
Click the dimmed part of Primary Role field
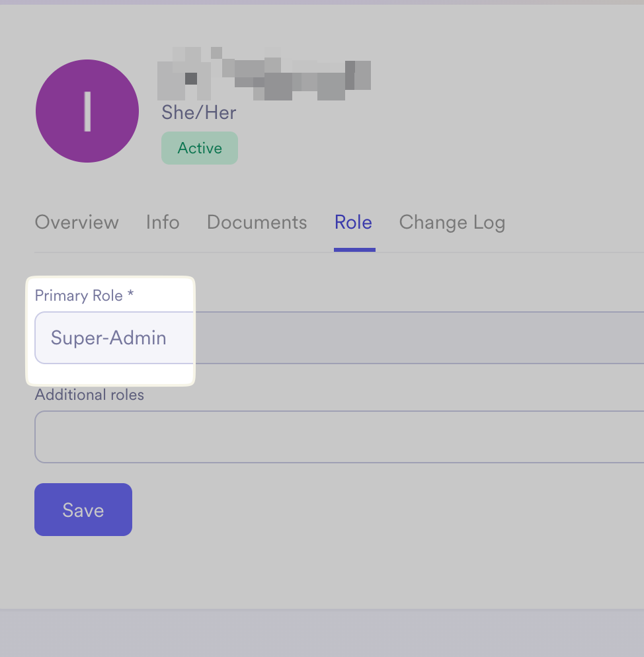[418, 338]
